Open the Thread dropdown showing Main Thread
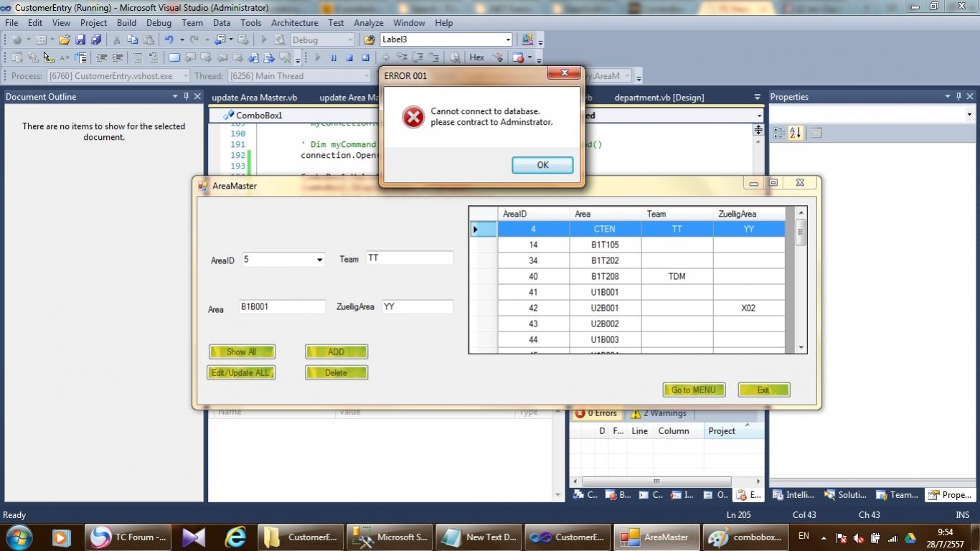980x551 pixels. (x=366, y=76)
